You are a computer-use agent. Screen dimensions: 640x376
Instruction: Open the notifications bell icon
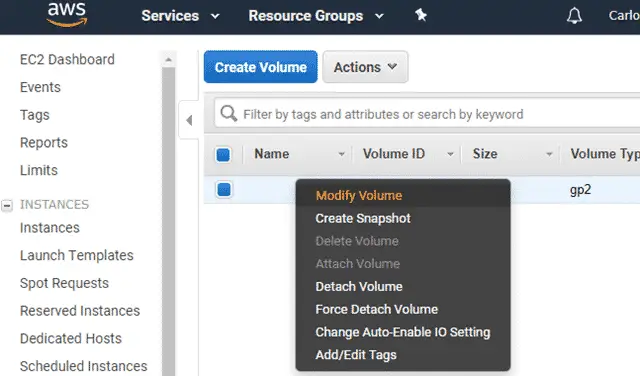pyautogui.click(x=574, y=16)
